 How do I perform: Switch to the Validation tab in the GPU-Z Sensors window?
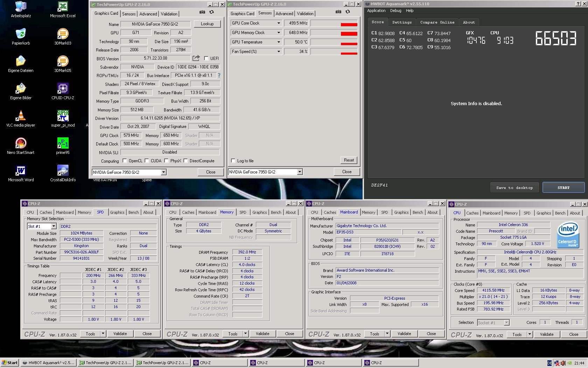click(x=305, y=14)
